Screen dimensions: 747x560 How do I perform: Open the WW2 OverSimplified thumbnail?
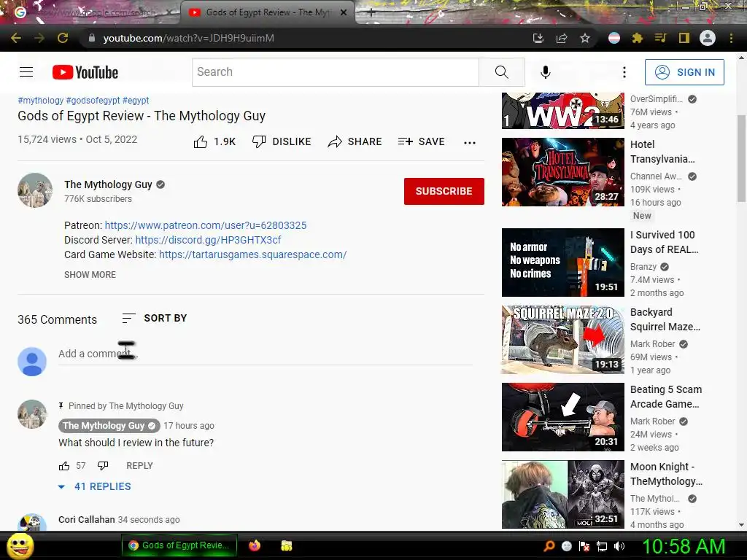pos(562,111)
